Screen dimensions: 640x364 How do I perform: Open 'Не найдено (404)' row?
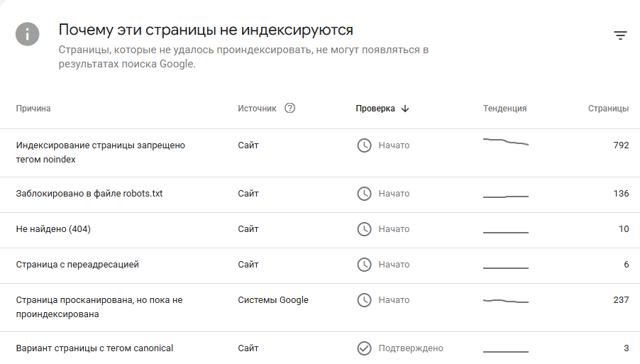pos(320,230)
